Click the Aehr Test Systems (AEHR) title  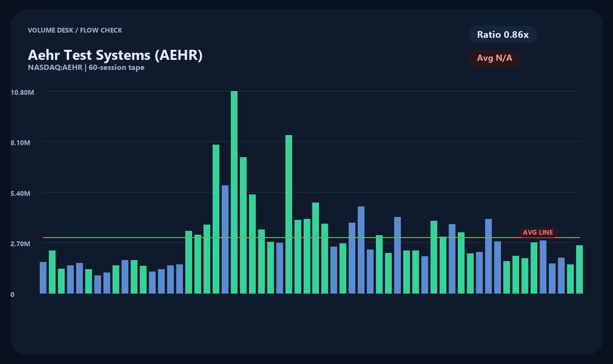[x=115, y=55]
